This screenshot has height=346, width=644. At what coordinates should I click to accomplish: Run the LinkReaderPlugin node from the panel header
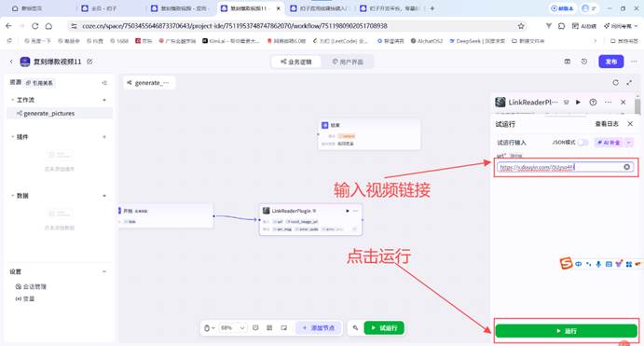tap(578, 103)
